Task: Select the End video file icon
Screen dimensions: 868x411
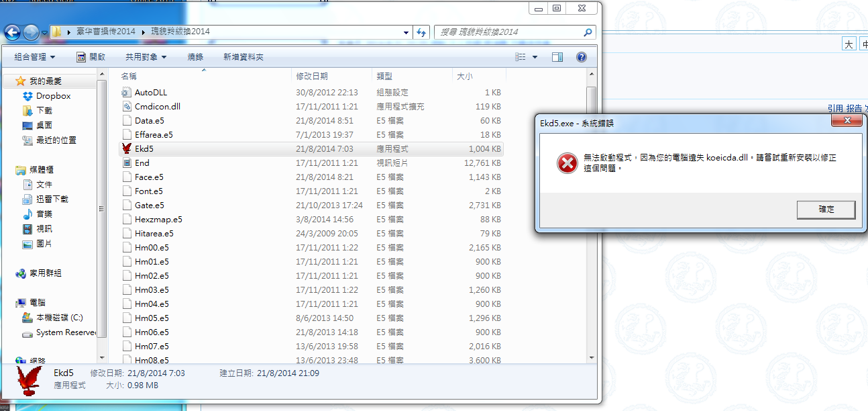Action: tap(127, 163)
